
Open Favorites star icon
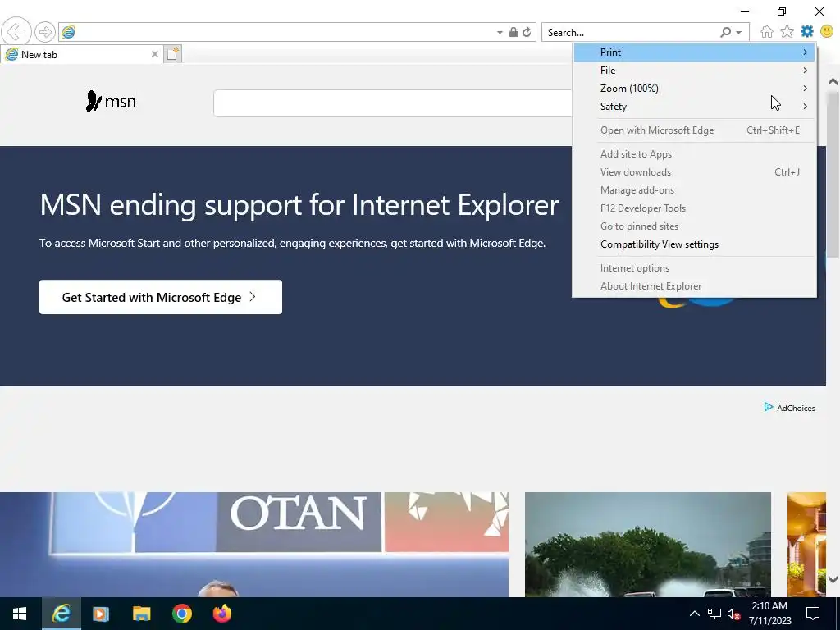tap(787, 32)
